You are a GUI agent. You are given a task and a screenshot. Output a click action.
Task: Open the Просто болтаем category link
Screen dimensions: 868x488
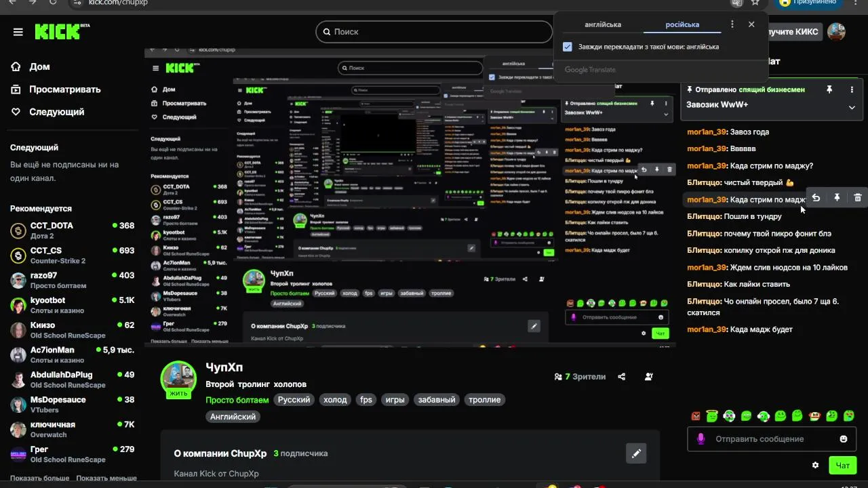tap(237, 400)
